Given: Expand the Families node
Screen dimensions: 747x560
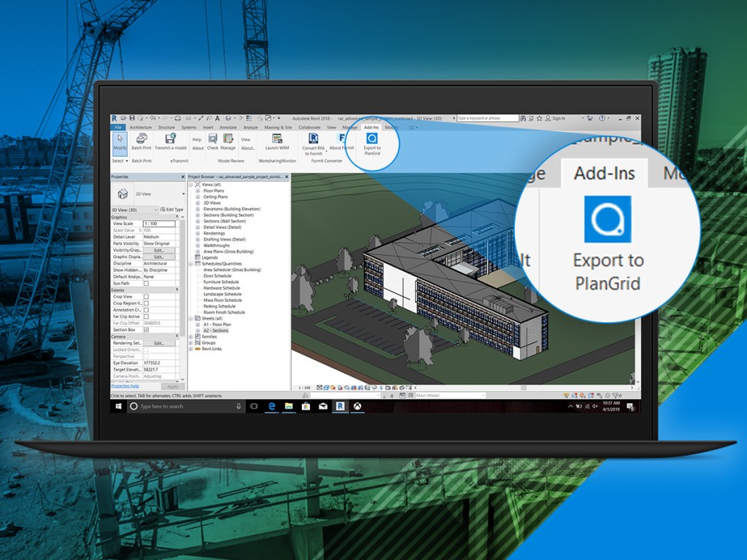Looking at the screenshot, I should click(191, 337).
